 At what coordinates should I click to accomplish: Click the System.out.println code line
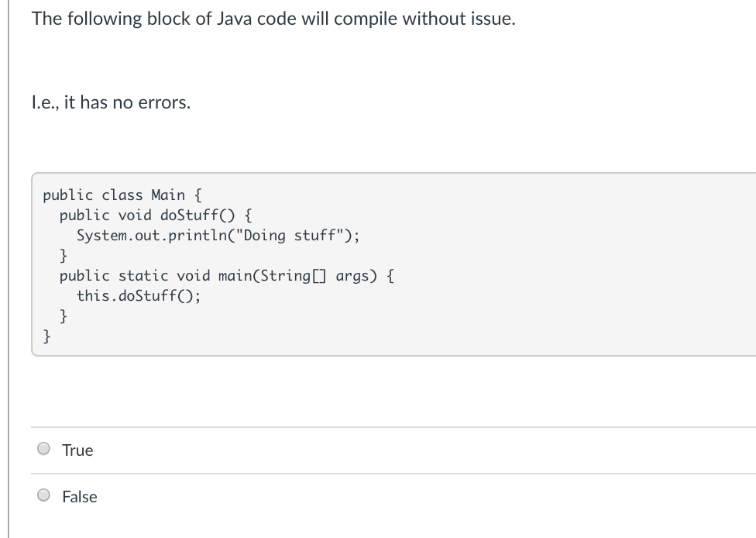218,235
